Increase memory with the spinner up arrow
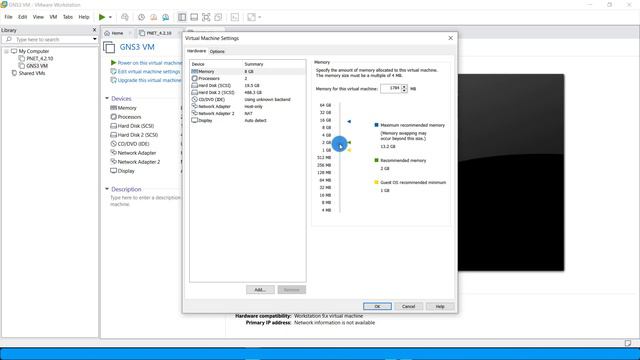 point(404,87)
